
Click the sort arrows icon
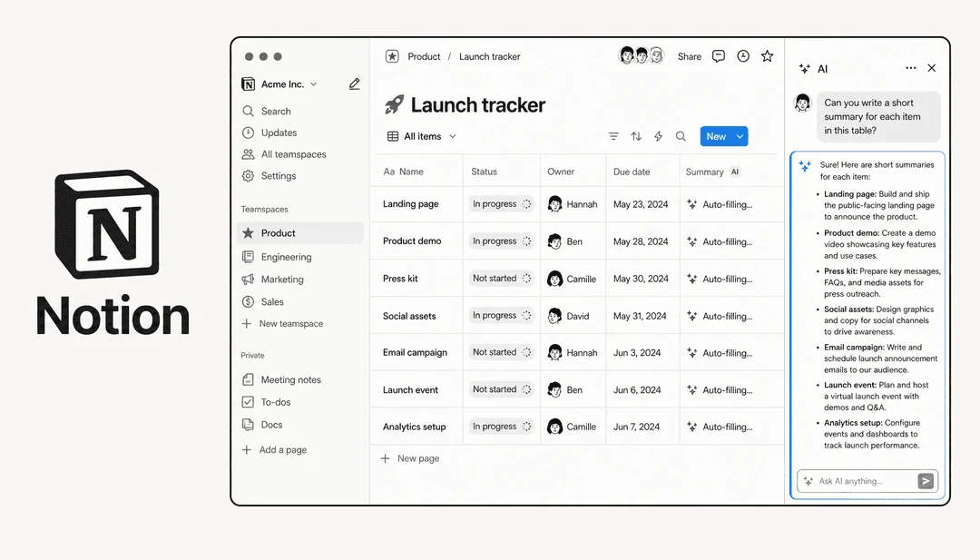pos(636,136)
